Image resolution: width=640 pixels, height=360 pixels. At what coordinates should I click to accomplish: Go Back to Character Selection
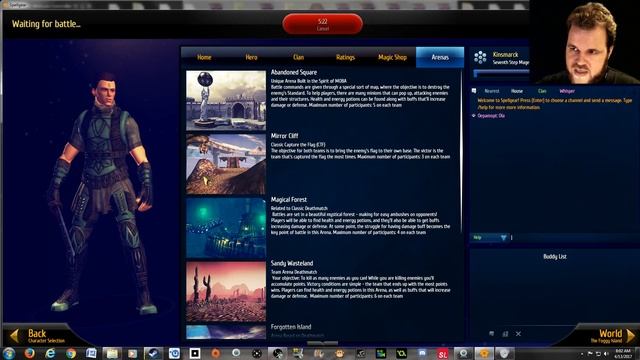point(46,336)
